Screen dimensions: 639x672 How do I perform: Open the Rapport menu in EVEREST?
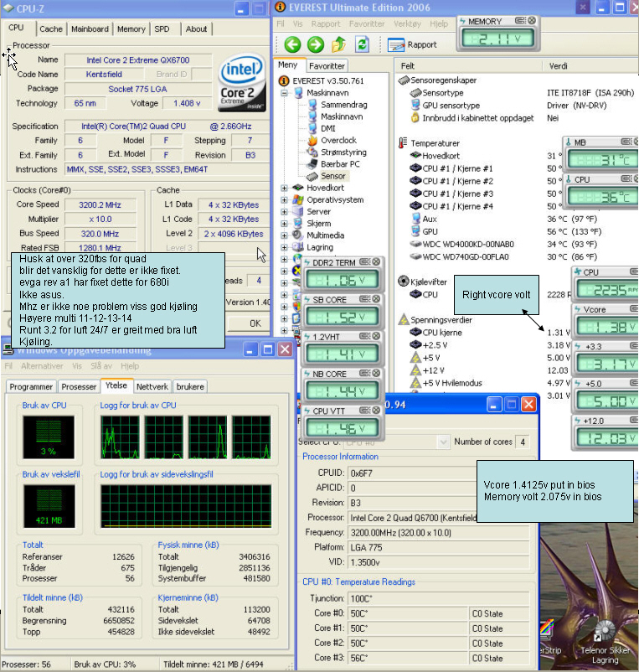click(x=326, y=24)
